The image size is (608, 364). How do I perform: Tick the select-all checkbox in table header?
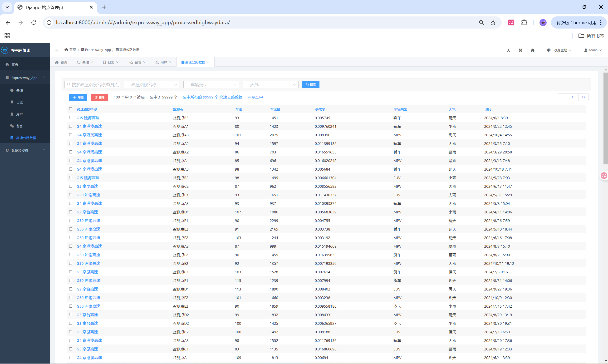click(71, 109)
